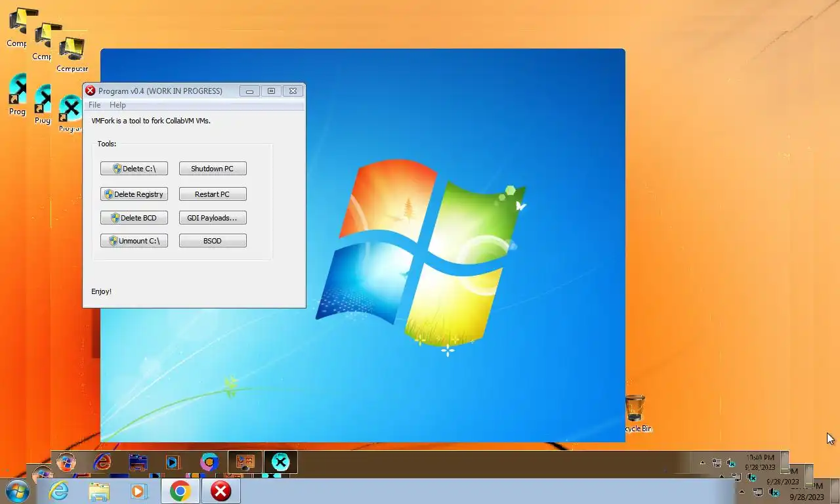Click the muted volume icon beside the 10:40 PM clock
The width and height of the screenshot is (840, 504).
[x=731, y=463]
